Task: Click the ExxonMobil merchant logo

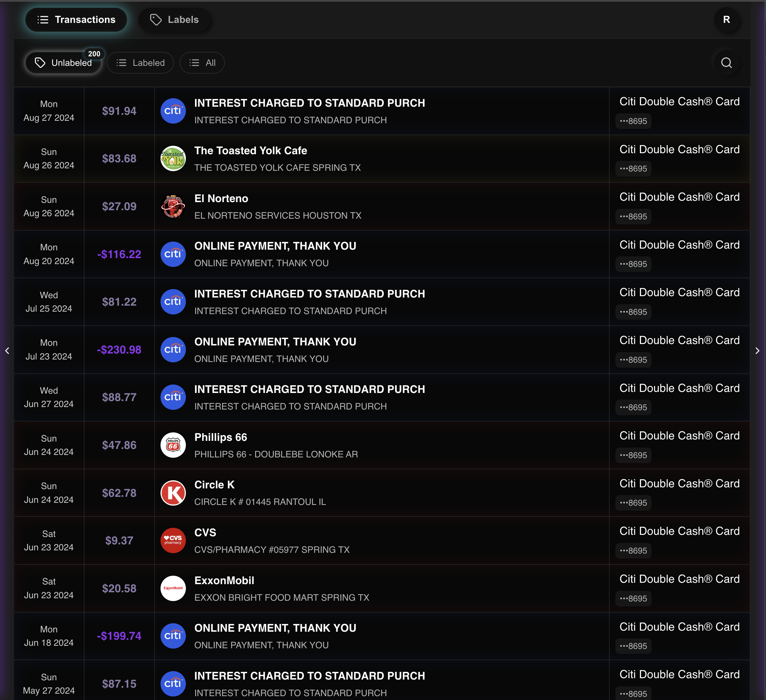Action: (x=173, y=589)
